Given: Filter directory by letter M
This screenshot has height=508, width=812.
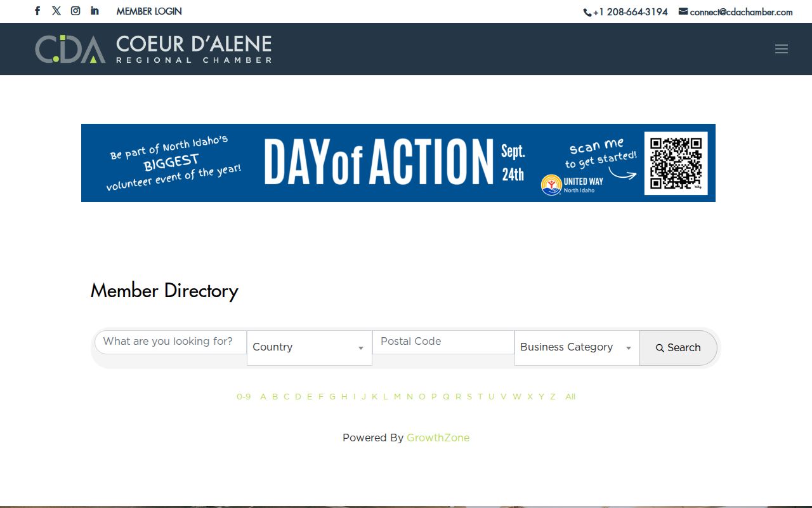Looking at the screenshot, I should click(x=397, y=397).
